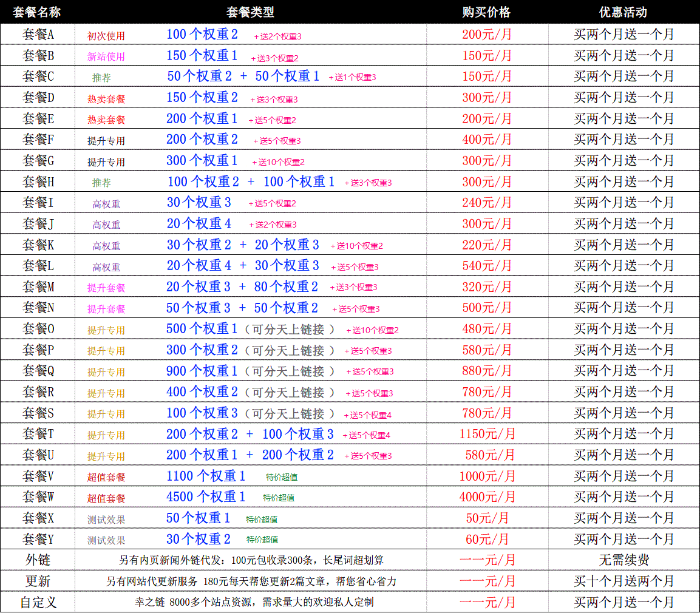Click the 优惠活动 column header
The image size is (700, 613).
click(624, 12)
